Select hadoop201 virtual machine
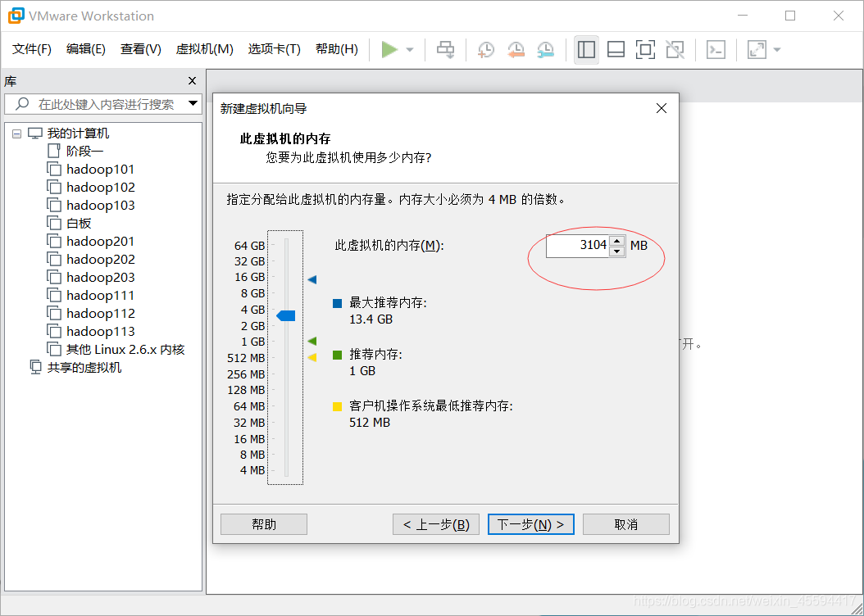Viewport: 864px width, 616px height. [100, 241]
